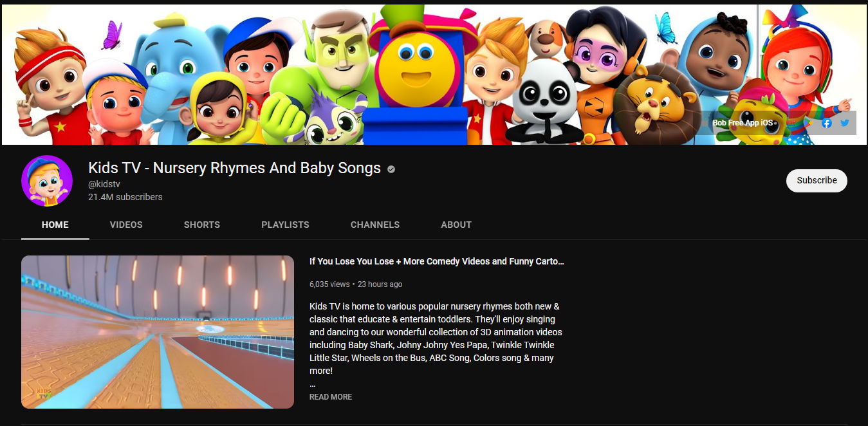868x426 pixels.
Task: Play the featured video thumbnail
Action: click(x=158, y=332)
